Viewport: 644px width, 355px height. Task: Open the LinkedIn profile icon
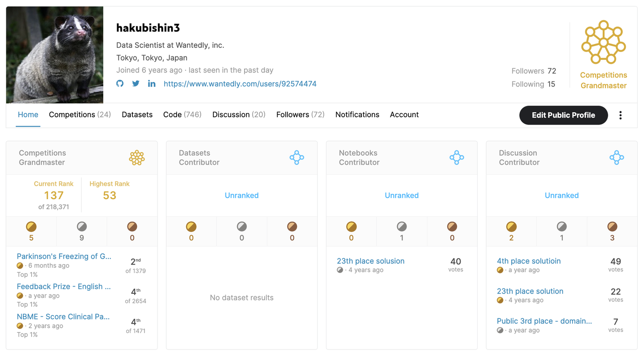[152, 84]
